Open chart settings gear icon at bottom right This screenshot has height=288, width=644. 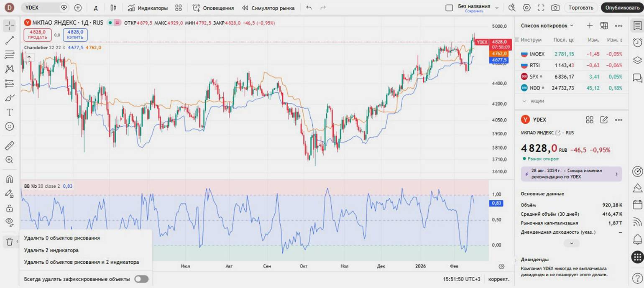(501, 266)
